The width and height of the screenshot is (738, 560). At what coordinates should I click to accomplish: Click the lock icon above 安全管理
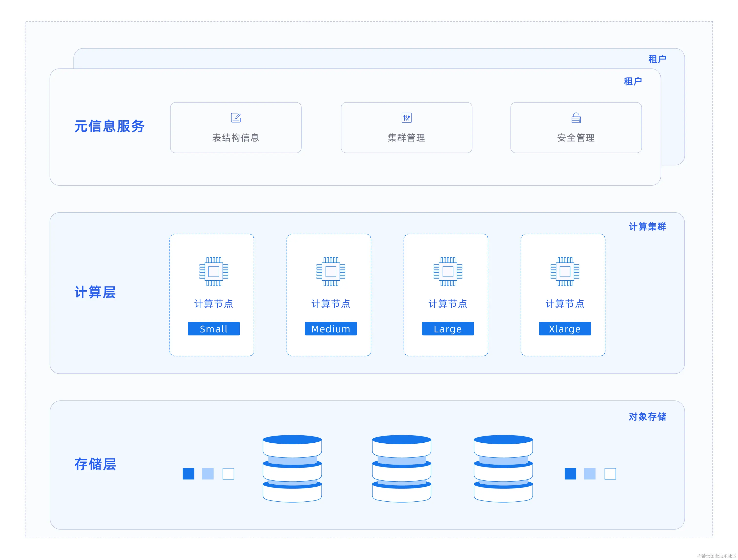coord(576,118)
